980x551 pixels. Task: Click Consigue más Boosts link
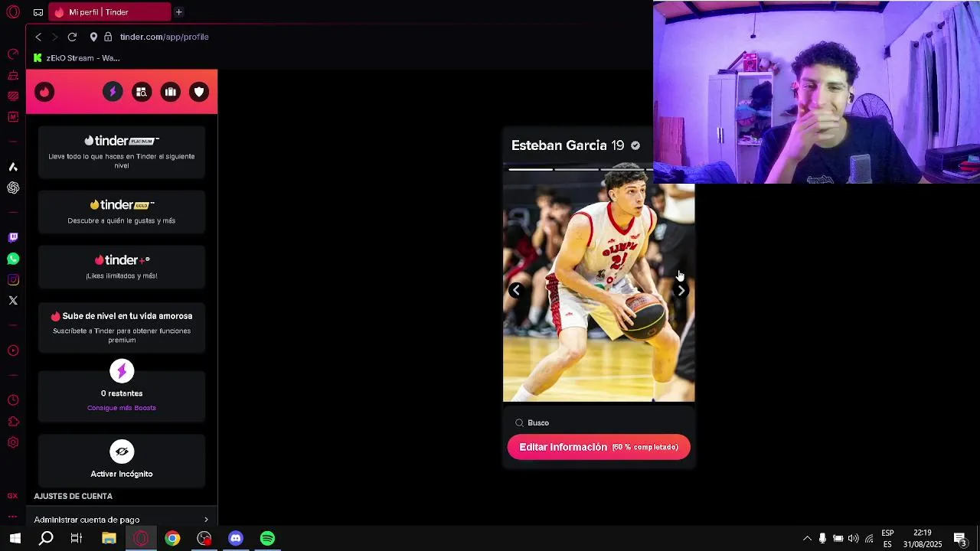(122, 408)
